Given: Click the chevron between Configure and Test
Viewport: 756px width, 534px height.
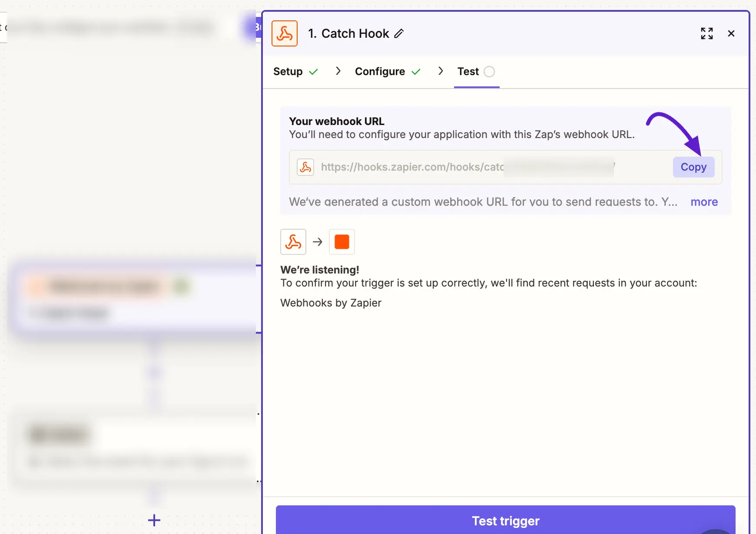Looking at the screenshot, I should coord(441,71).
